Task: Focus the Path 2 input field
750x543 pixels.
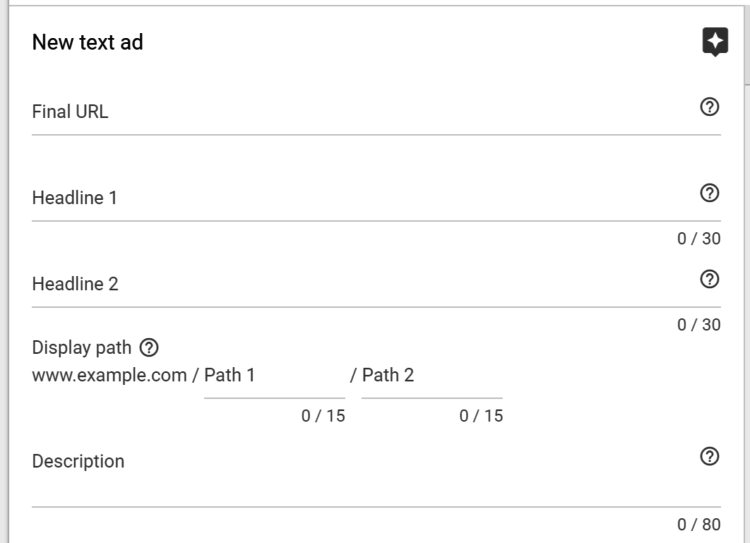Action: 432,376
